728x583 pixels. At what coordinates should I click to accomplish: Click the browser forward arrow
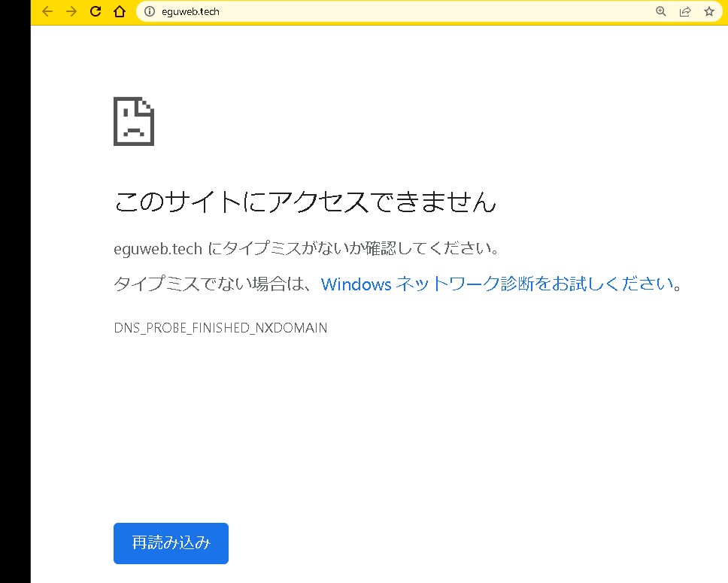71,11
